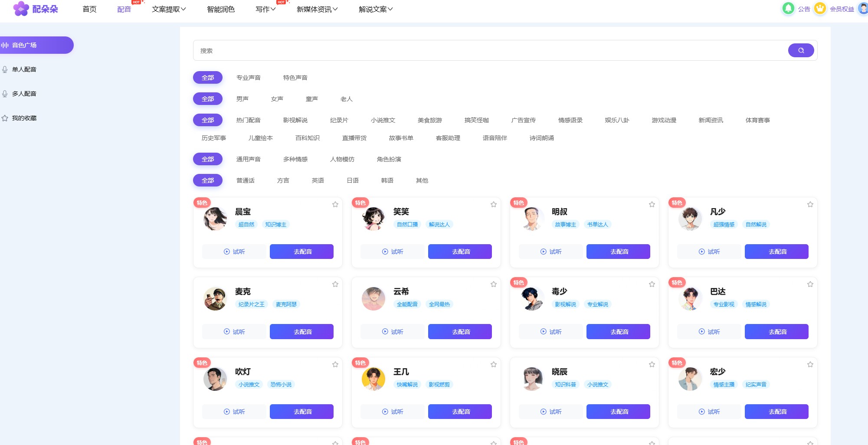868x445 pixels.
Task: Select the 纪录片 category filter
Action: tap(339, 120)
